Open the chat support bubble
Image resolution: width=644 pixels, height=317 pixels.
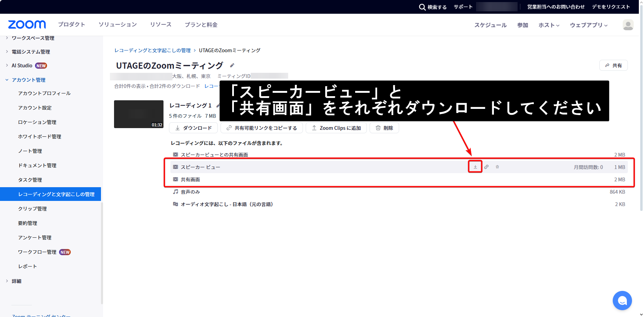click(x=622, y=301)
